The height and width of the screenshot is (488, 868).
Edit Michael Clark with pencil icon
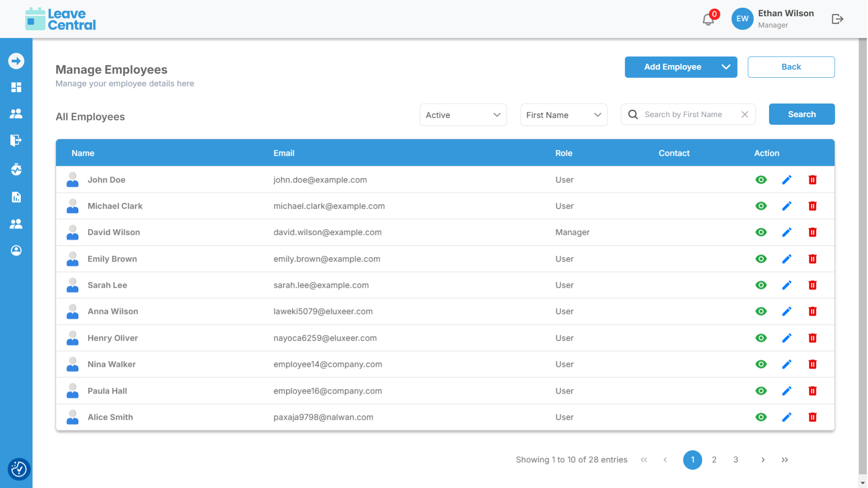[x=786, y=206]
